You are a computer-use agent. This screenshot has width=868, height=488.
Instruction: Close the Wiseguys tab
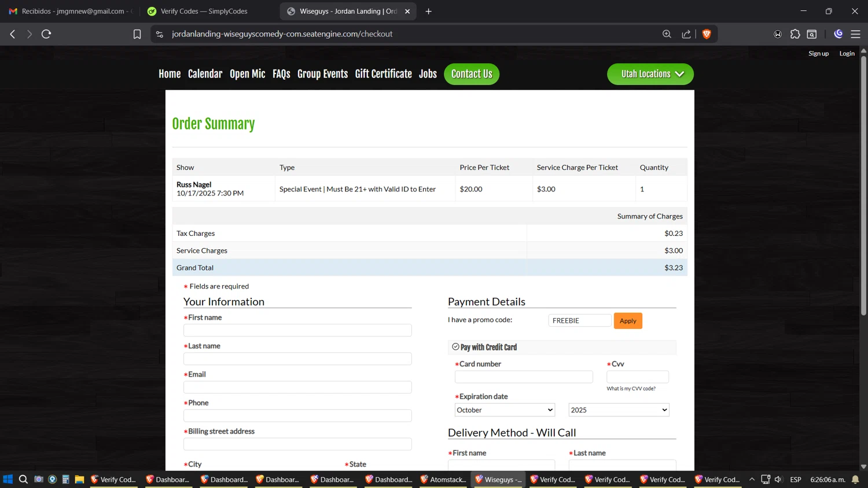tap(407, 11)
